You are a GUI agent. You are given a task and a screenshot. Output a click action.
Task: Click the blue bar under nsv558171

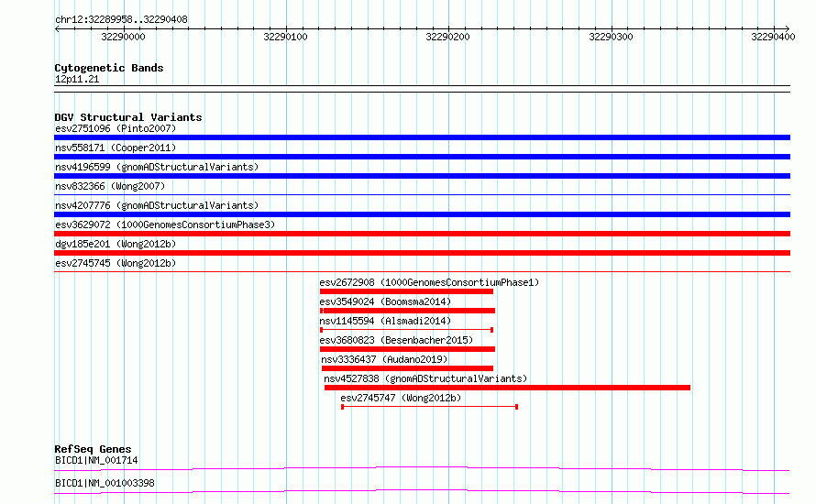pyautogui.click(x=422, y=157)
